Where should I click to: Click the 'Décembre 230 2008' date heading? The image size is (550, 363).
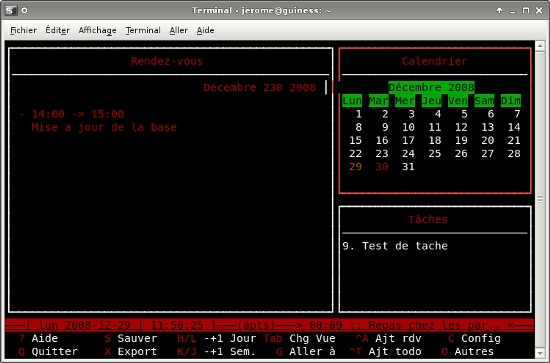tap(260, 87)
